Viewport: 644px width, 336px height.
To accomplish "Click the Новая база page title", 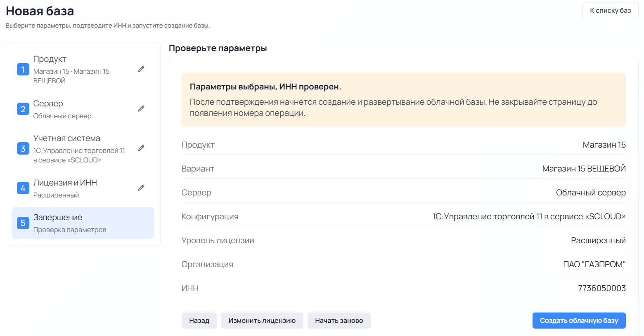I will point(40,11).
